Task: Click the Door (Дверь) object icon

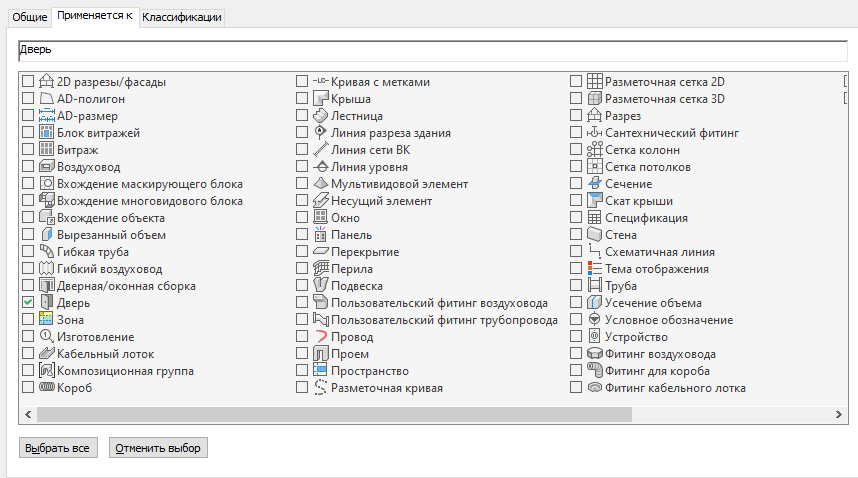Action: [46, 302]
